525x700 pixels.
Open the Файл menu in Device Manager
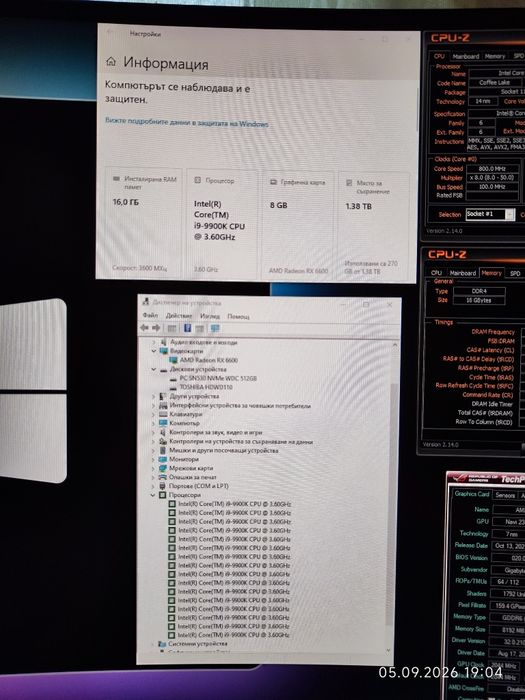[150, 315]
